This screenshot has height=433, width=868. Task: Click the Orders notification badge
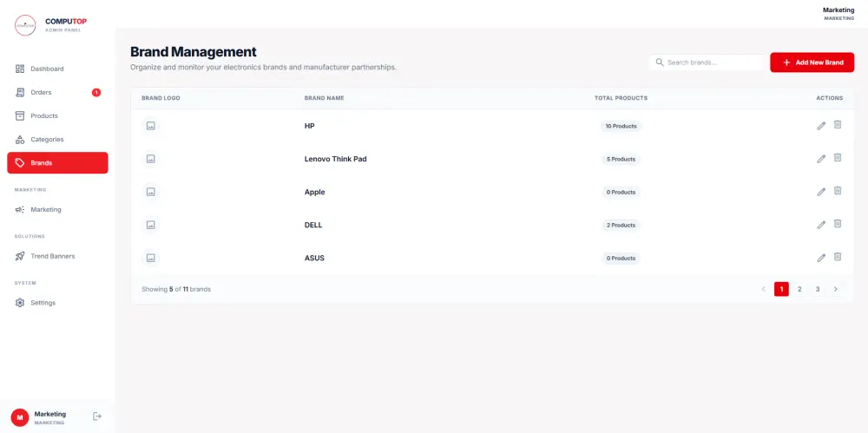pos(96,93)
